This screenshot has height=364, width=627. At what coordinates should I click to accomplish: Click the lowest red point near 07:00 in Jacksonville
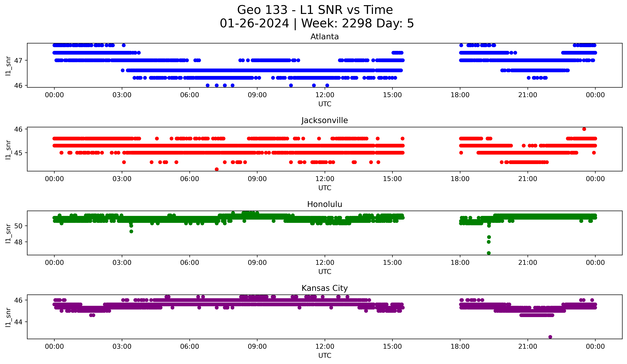[x=217, y=169]
